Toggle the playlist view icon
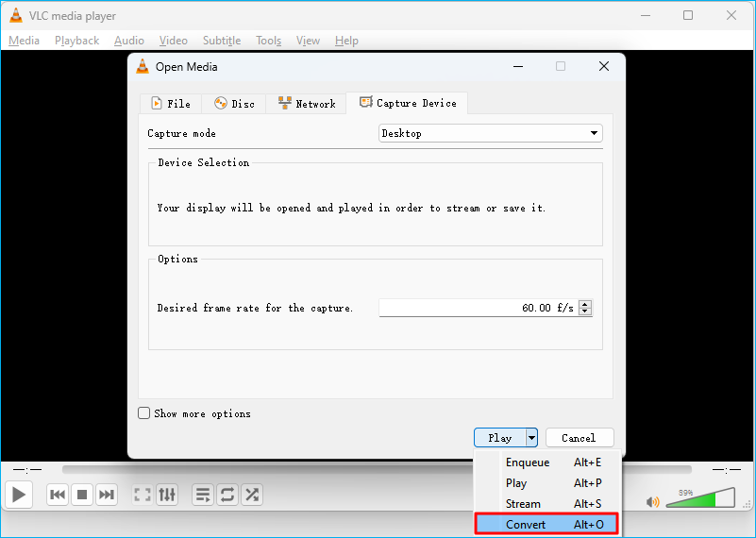 click(x=203, y=495)
